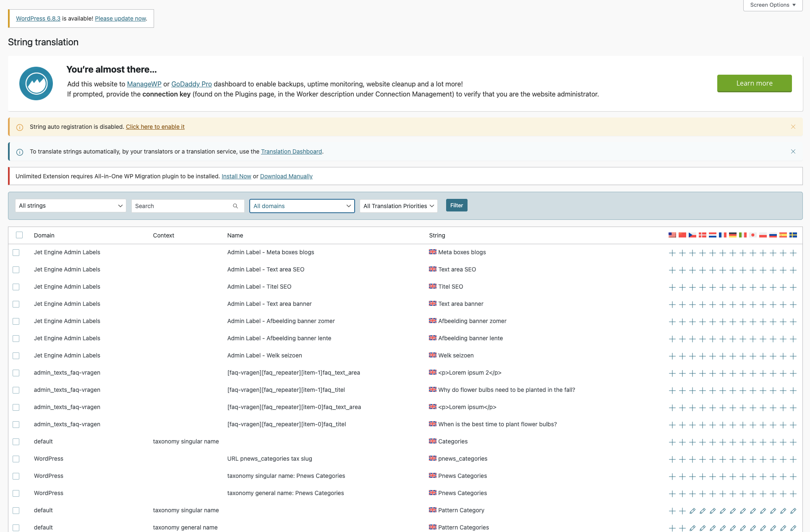Edit Czech translation of Pattern Categories
The height and width of the screenshot is (532, 810).
click(692, 528)
